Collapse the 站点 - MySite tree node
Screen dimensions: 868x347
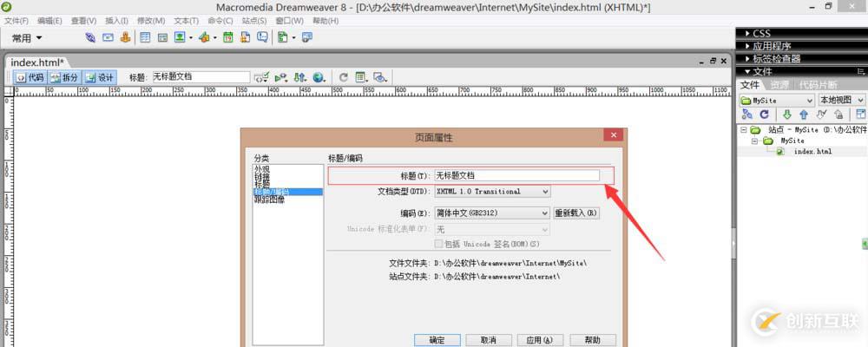click(744, 130)
